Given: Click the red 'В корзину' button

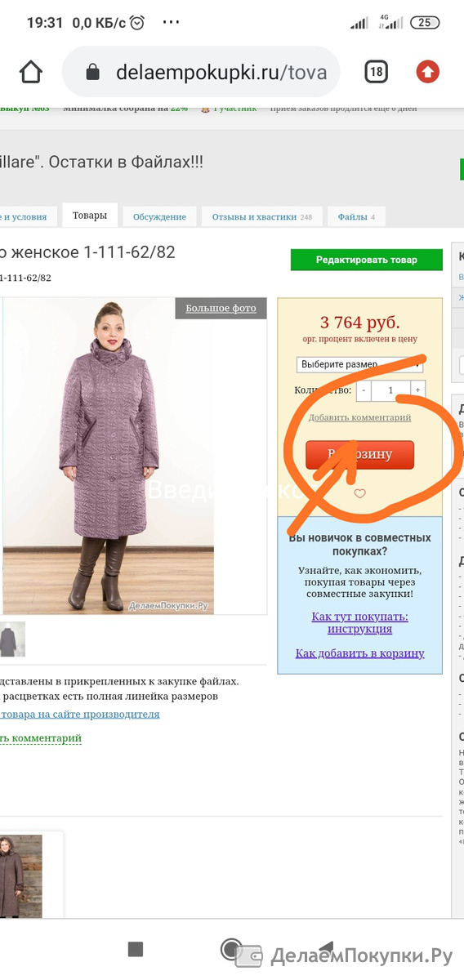Looking at the screenshot, I should 359,455.
